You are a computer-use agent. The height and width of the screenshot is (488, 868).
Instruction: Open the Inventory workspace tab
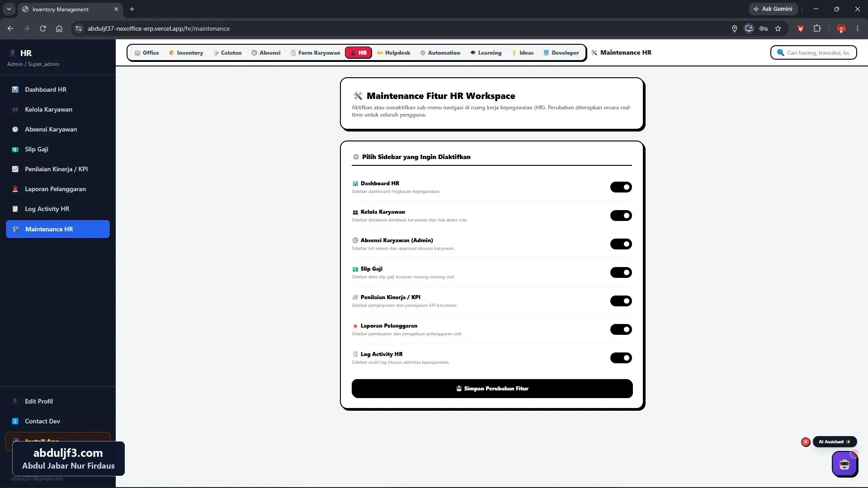(186, 53)
